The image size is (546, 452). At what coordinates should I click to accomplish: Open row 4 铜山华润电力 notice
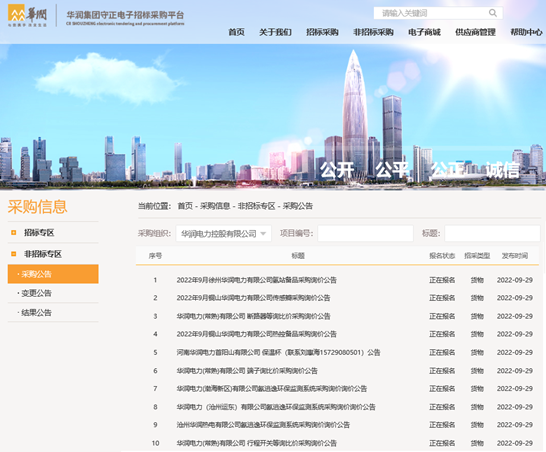(x=256, y=334)
